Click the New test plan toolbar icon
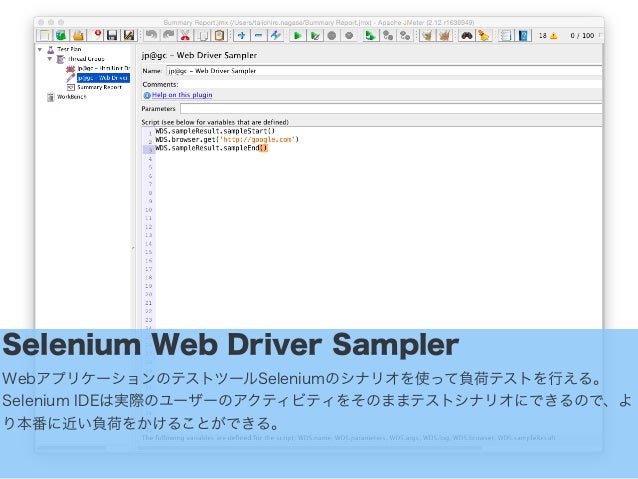638x479 pixels. click(44, 36)
